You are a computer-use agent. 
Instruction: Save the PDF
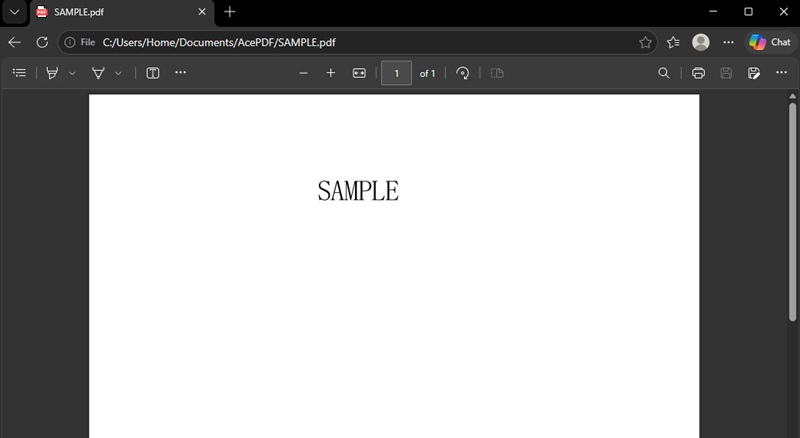pyautogui.click(x=726, y=73)
